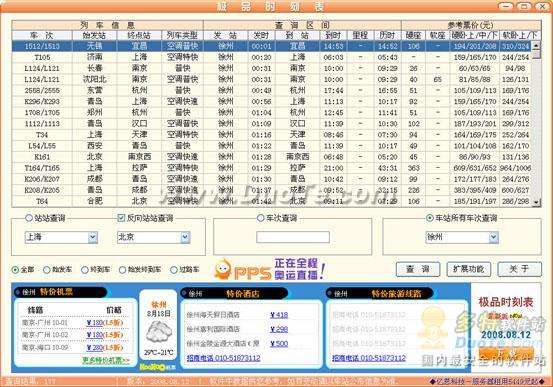Select the 始发车 filter radio button

47,270
